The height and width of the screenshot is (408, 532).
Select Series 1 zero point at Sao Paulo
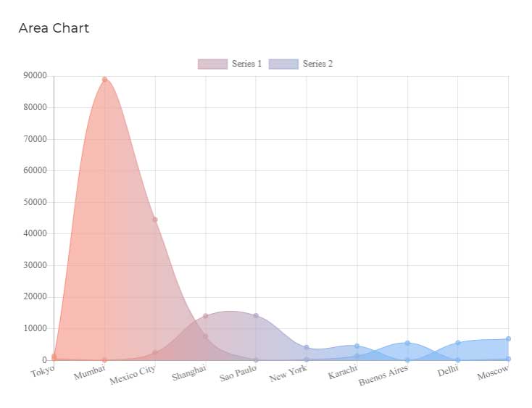point(256,360)
